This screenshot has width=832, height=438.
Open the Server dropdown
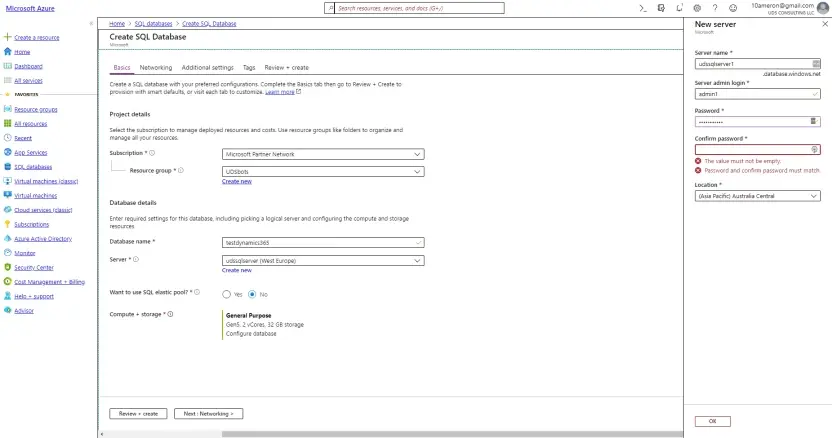coord(323,261)
